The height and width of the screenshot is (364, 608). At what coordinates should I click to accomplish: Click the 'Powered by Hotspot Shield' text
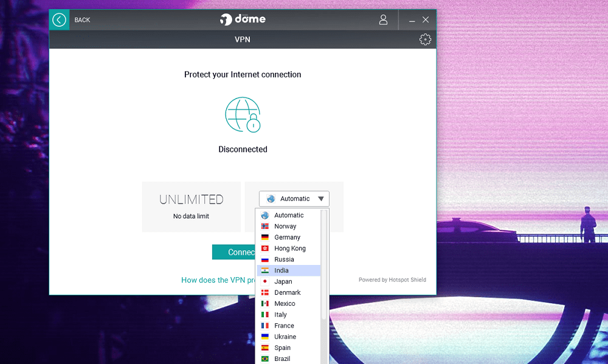click(x=392, y=280)
